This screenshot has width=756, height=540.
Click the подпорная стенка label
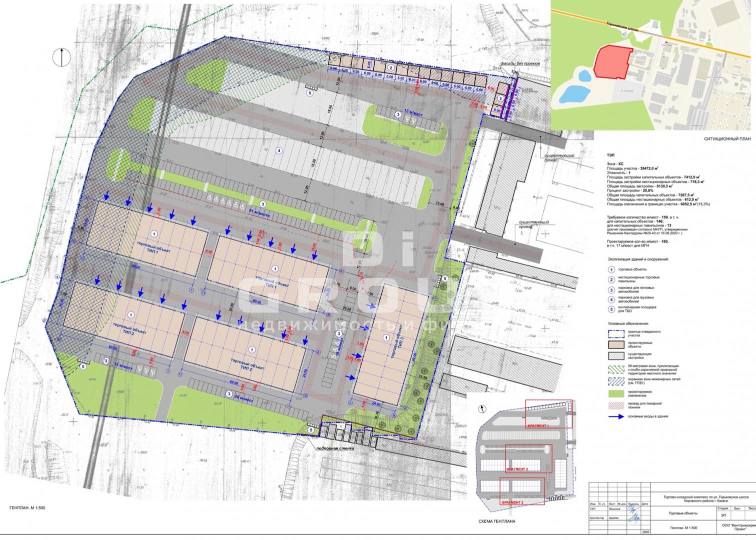pyautogui.click(x=335, y=448)
